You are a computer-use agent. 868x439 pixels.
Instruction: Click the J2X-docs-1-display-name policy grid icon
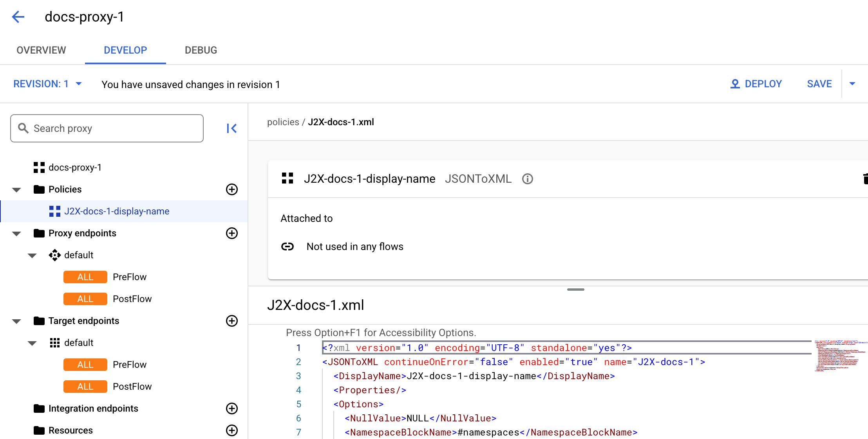click(x=54, y=211)
